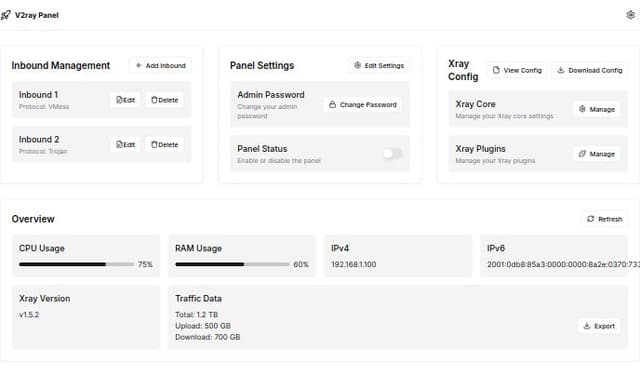The width and height of the screenshot is (640, 377).
Task: Click the 75% CPU value
Action: [145, 264]
